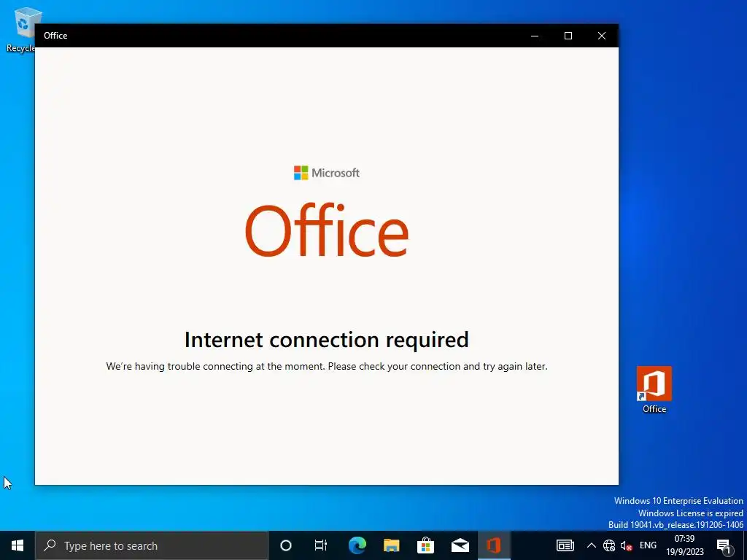747x560 pixels.
Task: Close the Office window
Action: (x=602, y=36)
